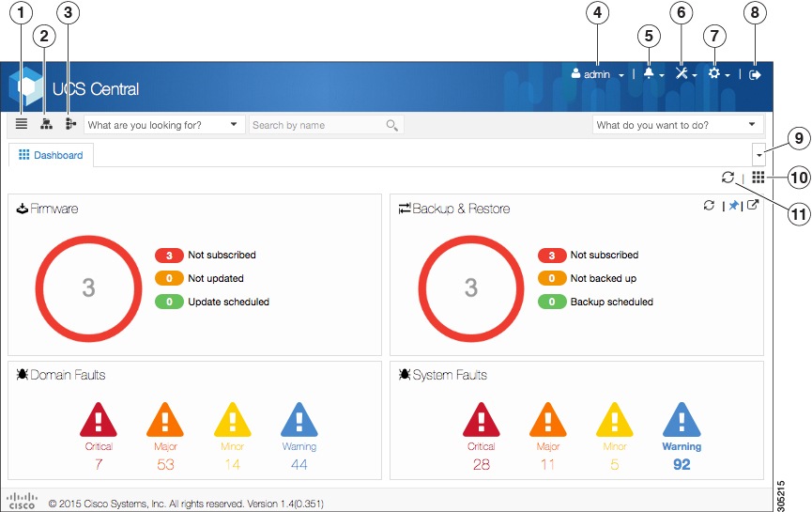Refresh the whole dashboard
Screen dimensions: 812x512
(728, 178)
